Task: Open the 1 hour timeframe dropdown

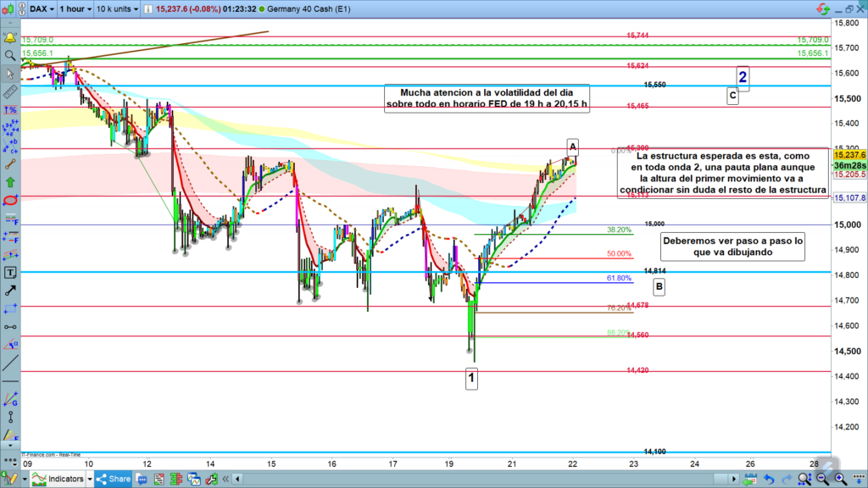Action: tap(75, 8)
